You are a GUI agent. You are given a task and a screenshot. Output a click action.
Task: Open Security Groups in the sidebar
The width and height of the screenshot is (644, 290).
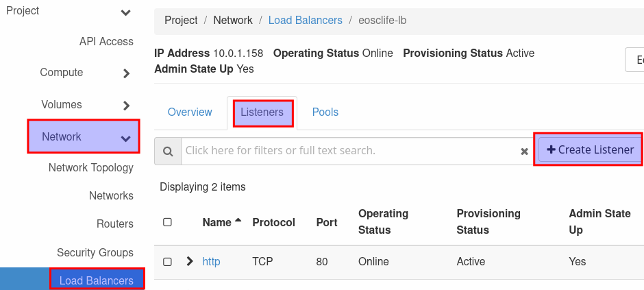[x=95, y=252]
